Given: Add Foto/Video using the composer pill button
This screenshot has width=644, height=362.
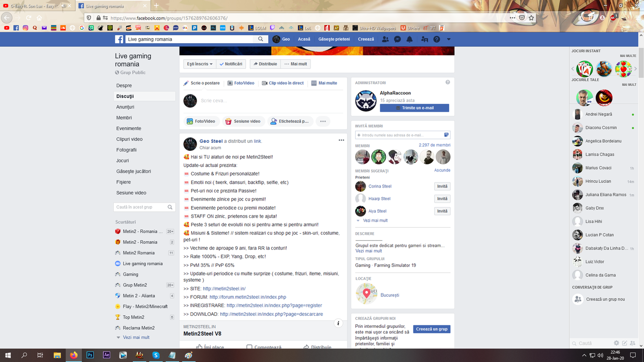Looking at the screenshot, I should pos(201,121).
